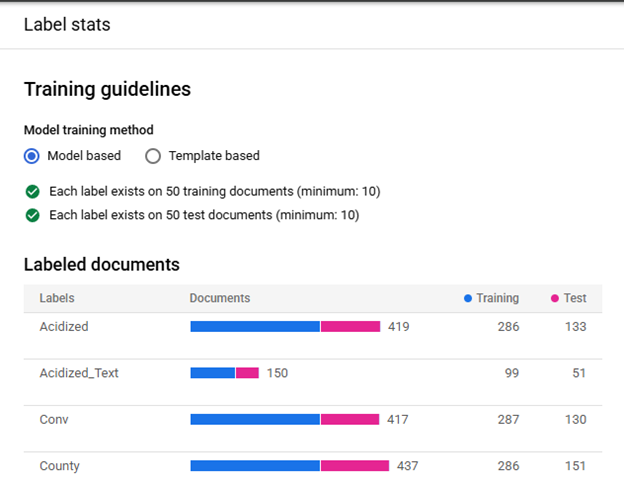The image size is (624, 484).
Task: Click the Documents column header
Action: click(219, 298)
